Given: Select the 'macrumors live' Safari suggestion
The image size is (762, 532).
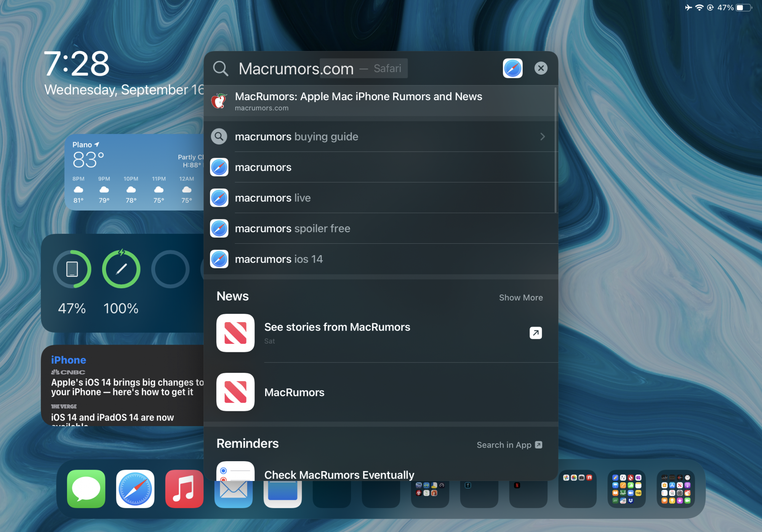Looking at the screenshot, I should click(x=273, y=198).
